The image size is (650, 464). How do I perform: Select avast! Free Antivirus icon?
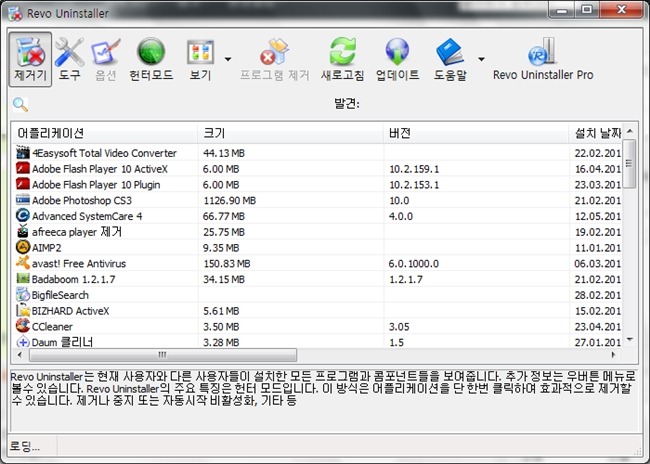coord(23,263)
